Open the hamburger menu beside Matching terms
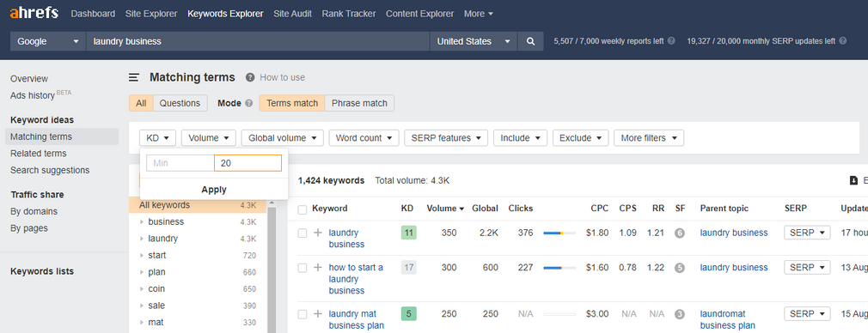 (x=134, y=77)
